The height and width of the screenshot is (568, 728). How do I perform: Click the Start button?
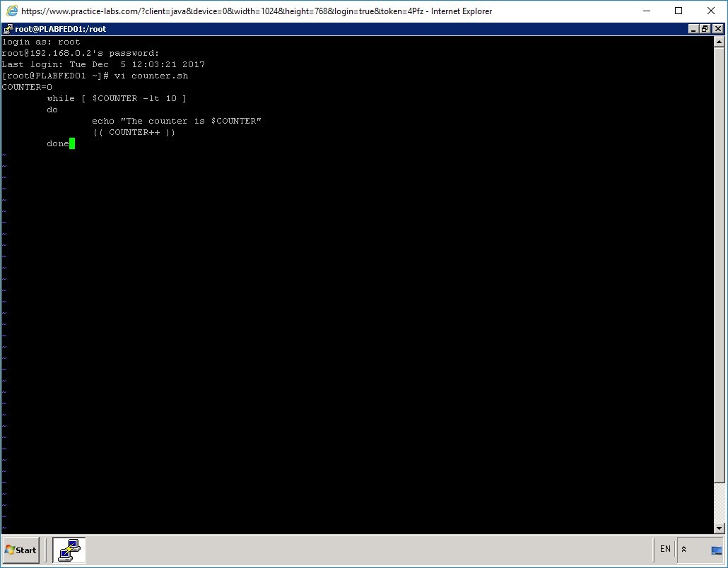[x=21, y=550]
